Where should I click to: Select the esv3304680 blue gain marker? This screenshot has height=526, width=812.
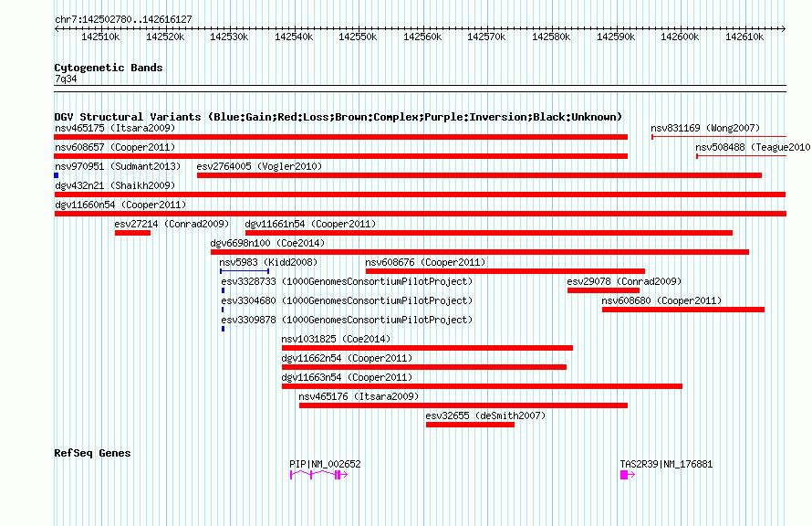(223, 310)
